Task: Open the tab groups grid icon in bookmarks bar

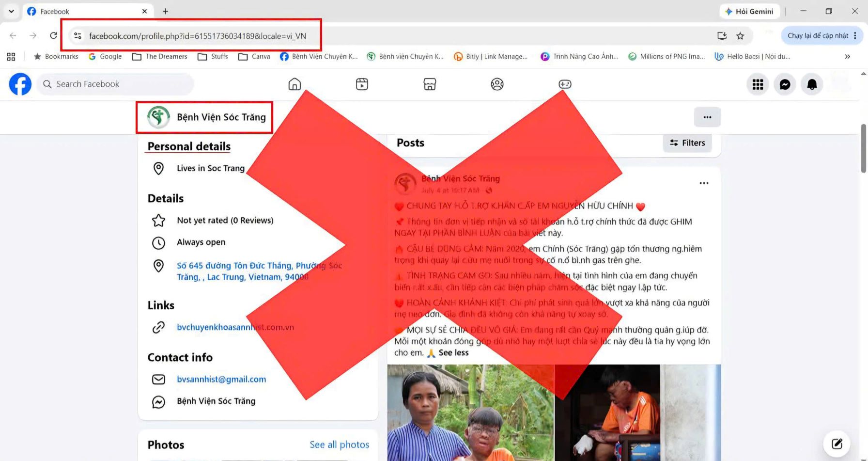Action: tap(11, 57)
